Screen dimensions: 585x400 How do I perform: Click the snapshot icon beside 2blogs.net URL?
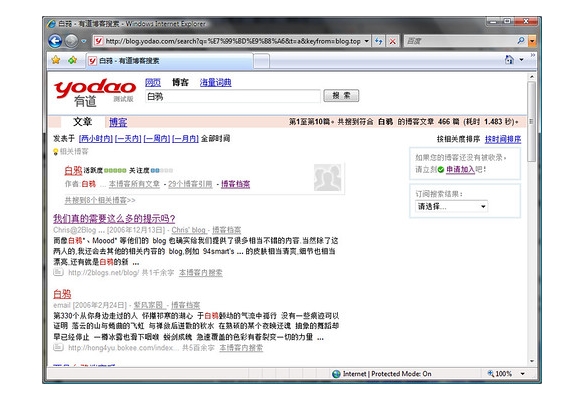pyautogui.click(x=58, y=272)
